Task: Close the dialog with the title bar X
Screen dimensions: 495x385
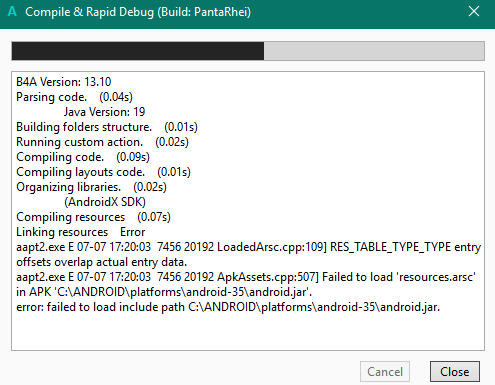Action: pyautogui.click(x=474, y=12)
